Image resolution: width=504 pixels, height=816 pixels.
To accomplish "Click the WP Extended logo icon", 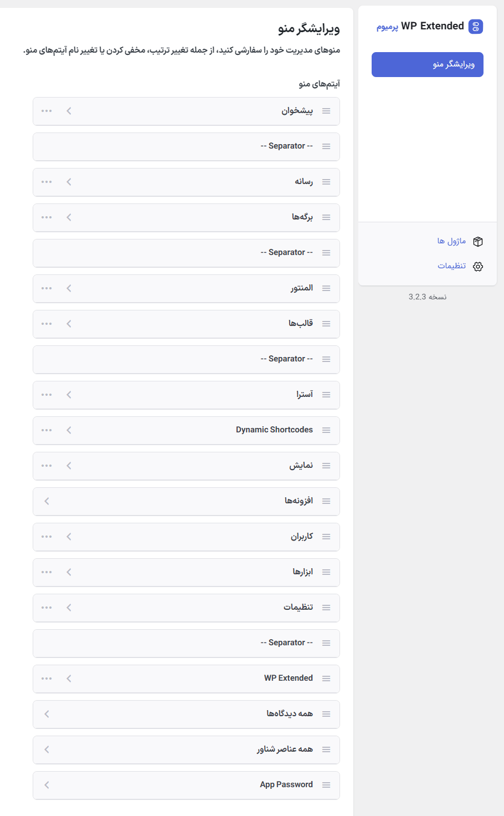I will pos(475,27).
